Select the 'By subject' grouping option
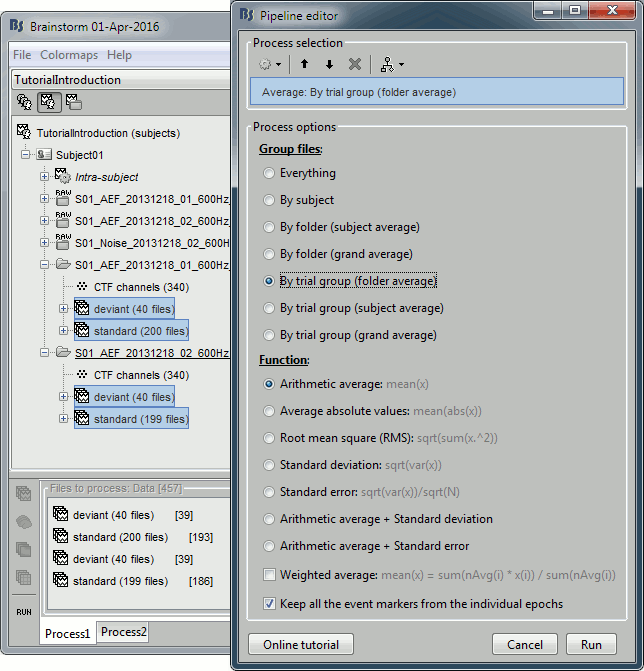The width and height of the screenshot is (644, 671). [268, 200]
